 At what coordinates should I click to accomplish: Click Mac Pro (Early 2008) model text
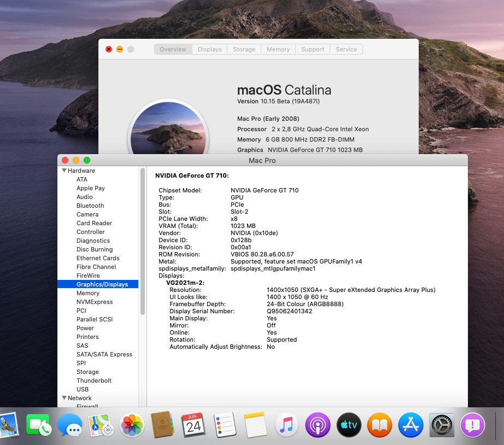tap(268, 119)
